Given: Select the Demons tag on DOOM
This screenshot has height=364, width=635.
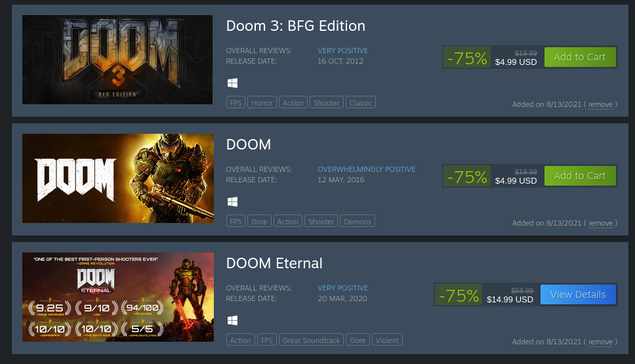Looking at the screenshot, I should point(357,221).
